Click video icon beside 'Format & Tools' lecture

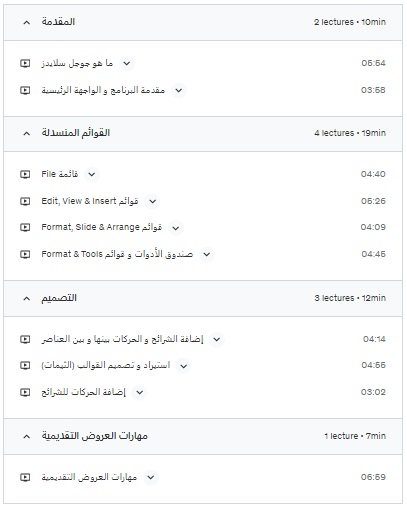[x=25, y=254]
